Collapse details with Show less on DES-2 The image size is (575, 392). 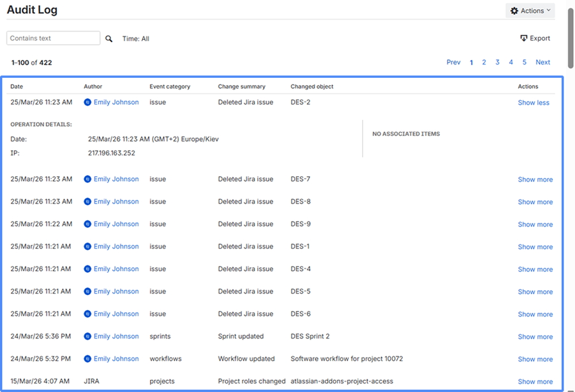click(533, 102)
